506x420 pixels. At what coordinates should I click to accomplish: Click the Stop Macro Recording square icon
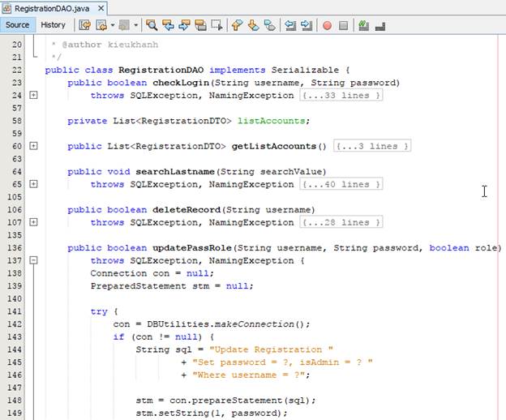pyautogui.click(x=343, y=25)
